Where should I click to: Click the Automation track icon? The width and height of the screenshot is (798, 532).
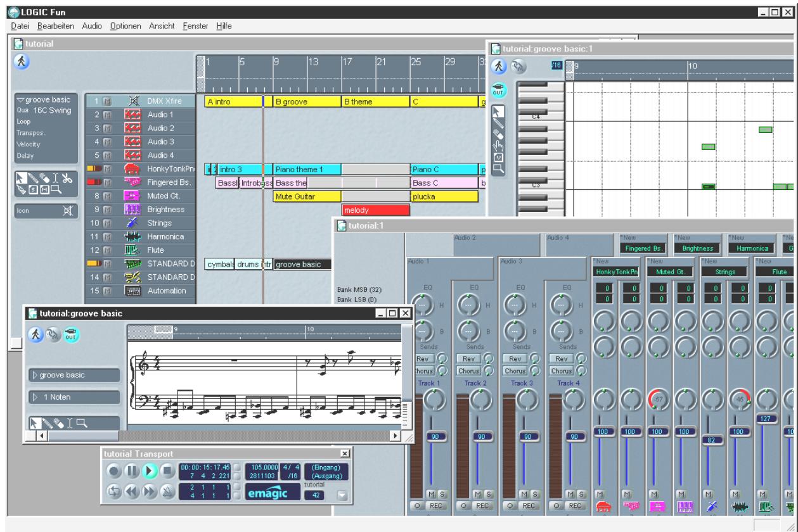point(134,291)
